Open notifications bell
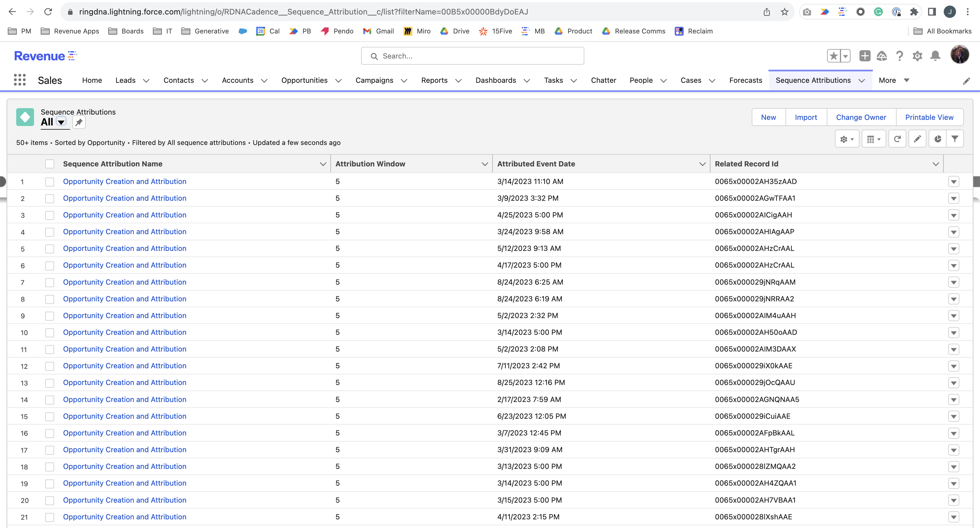This screenshot has width=980, height=528. pyautogui.click(x=936, y=56)
